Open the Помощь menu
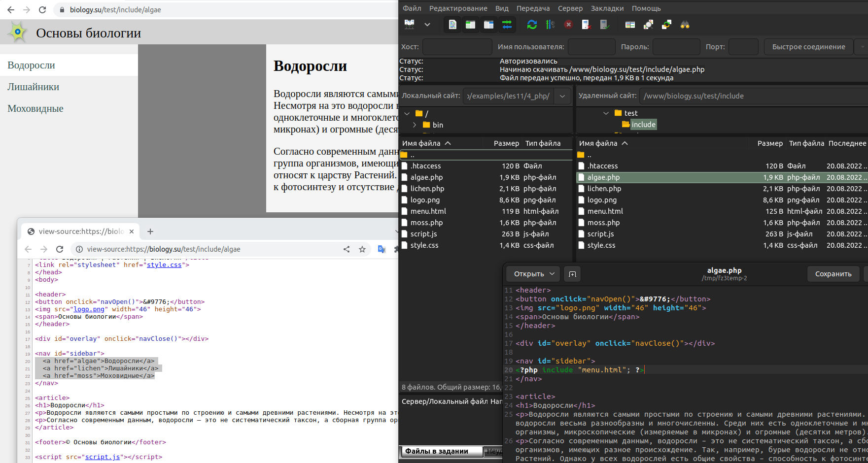 coord(646,8)
